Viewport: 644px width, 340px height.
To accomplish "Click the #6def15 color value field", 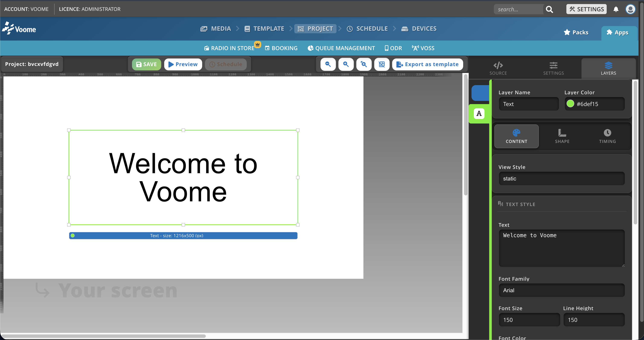I will point(595,104).
